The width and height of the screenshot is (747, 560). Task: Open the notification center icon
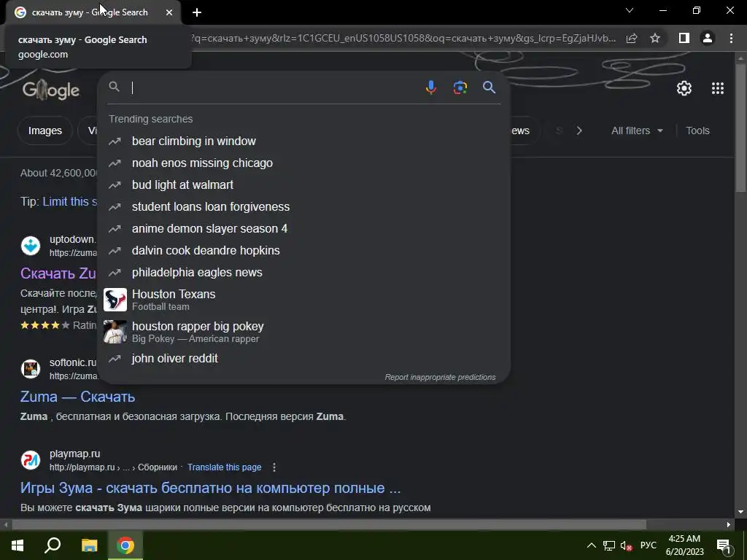(x=724, y=545)
